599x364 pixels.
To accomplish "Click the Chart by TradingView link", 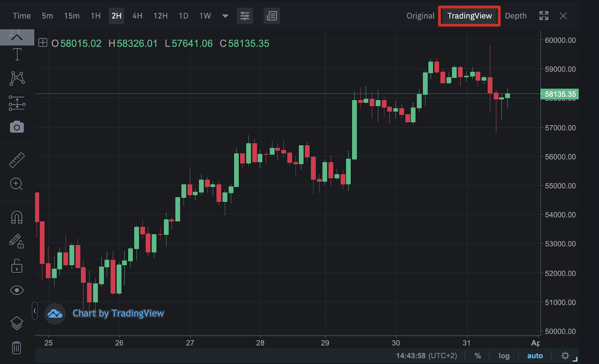I will pyautogui.click(x=118, y=313).
